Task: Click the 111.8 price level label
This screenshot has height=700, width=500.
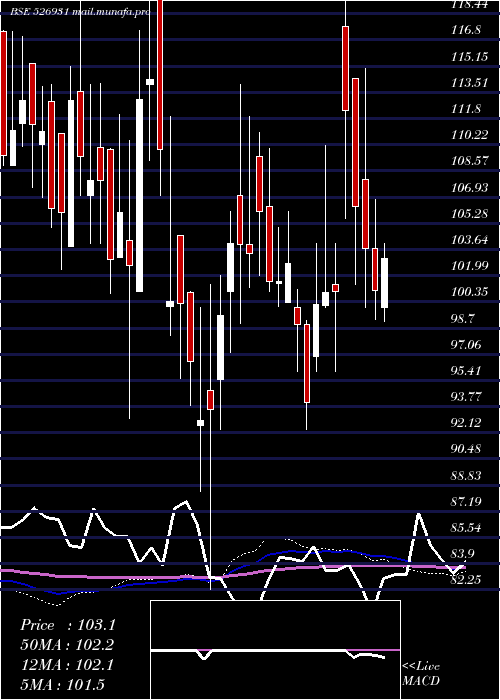Action: 466,109
